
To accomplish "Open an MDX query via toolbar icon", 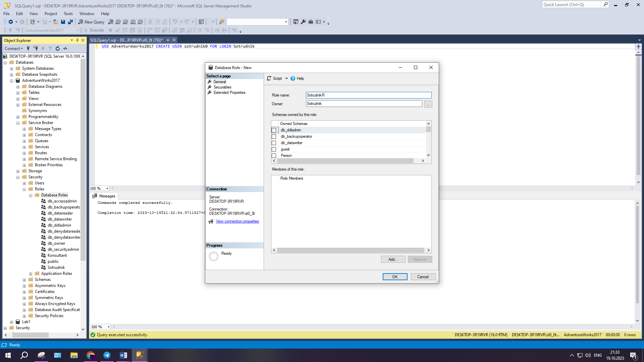I will (118, 22).
